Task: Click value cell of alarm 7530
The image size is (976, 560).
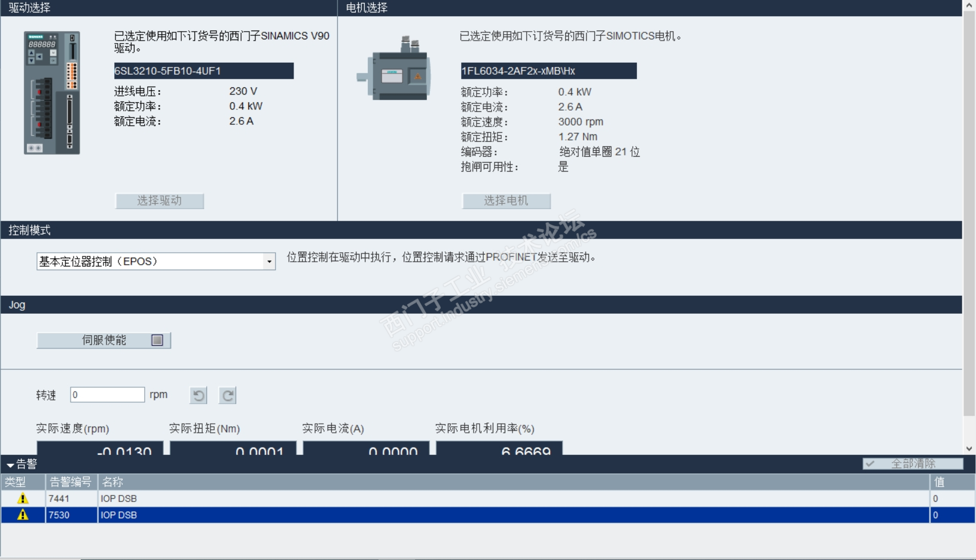Action: (x=953, y=515)
